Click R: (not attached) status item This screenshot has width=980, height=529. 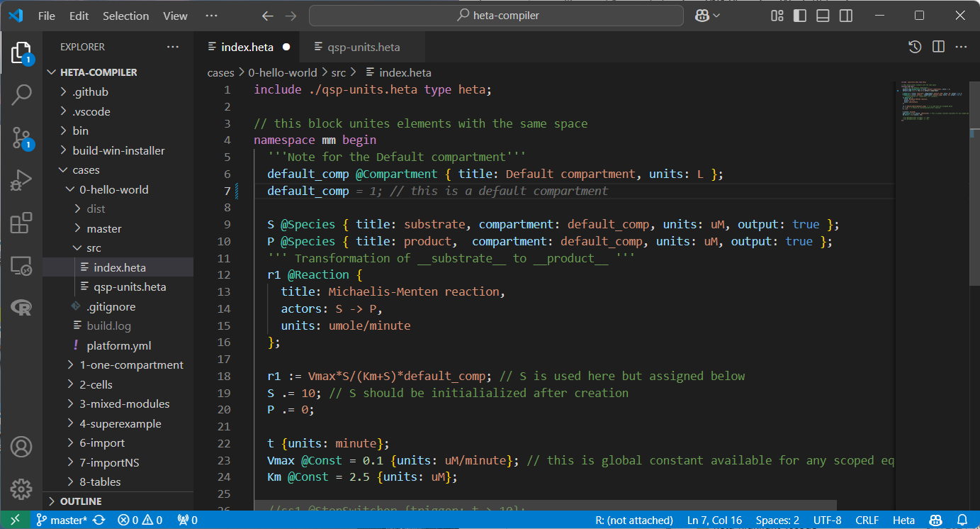tap(634, 520)
